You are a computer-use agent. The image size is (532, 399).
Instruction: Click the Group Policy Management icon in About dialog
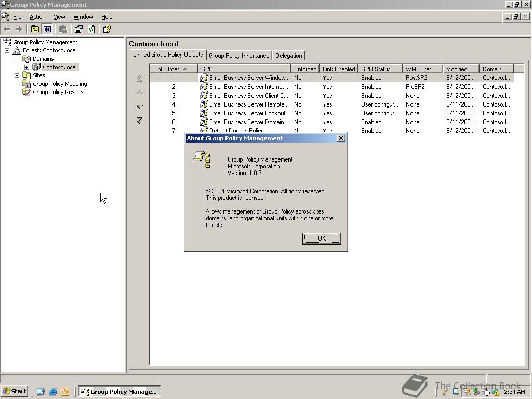point(202,159)
